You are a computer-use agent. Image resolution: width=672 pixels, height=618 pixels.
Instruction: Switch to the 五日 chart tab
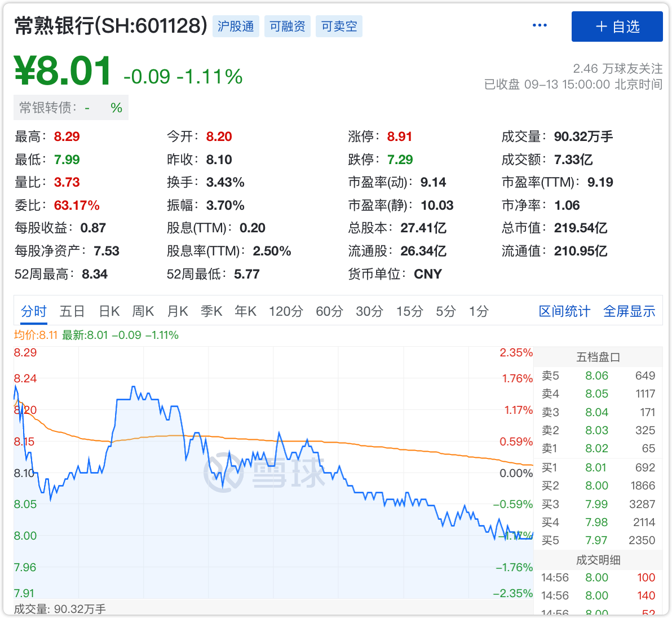click(72, 311)
